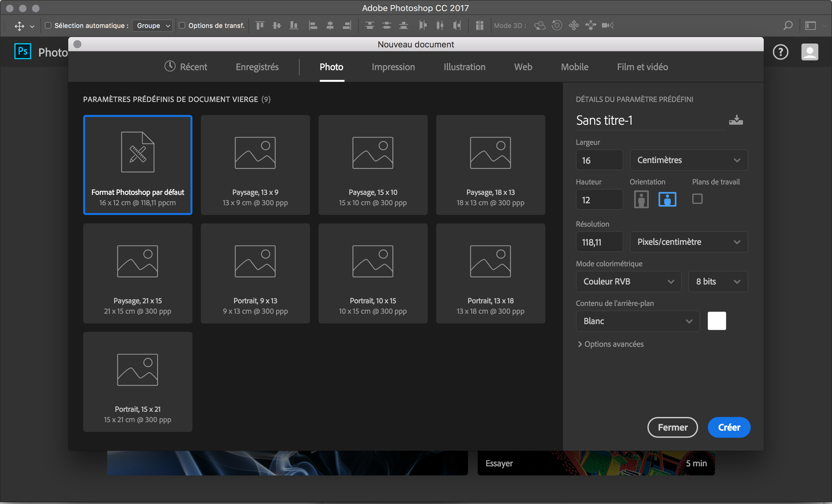Click the user account profile icon

click(809, 52)
